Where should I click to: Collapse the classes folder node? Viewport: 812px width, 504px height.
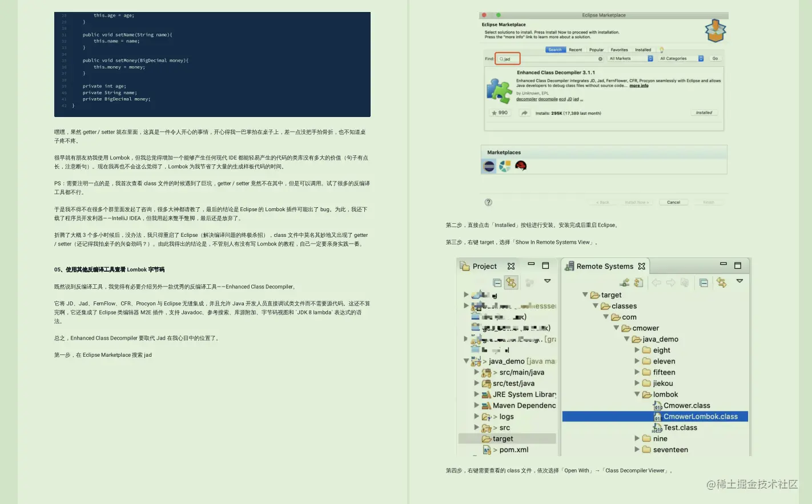tap(596, 306)
